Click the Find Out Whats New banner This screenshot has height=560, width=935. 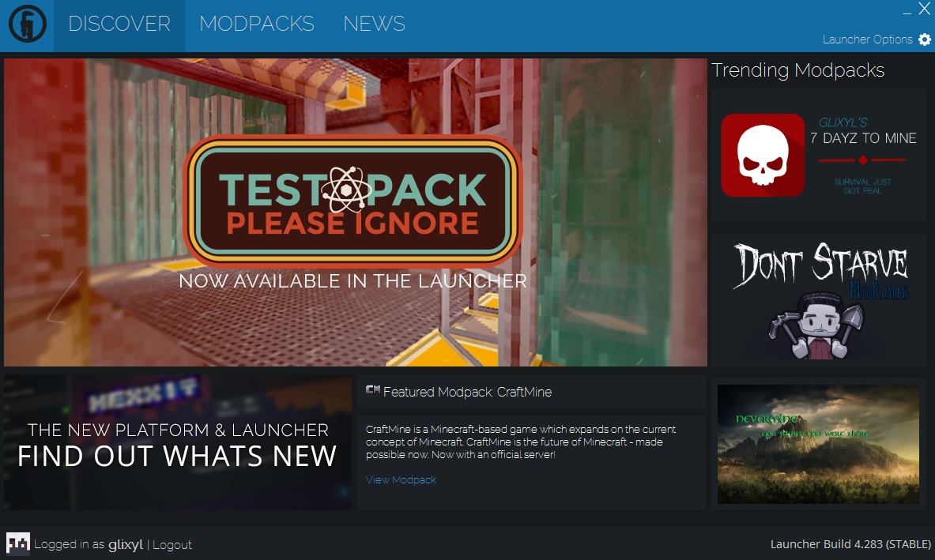point(177,443)
